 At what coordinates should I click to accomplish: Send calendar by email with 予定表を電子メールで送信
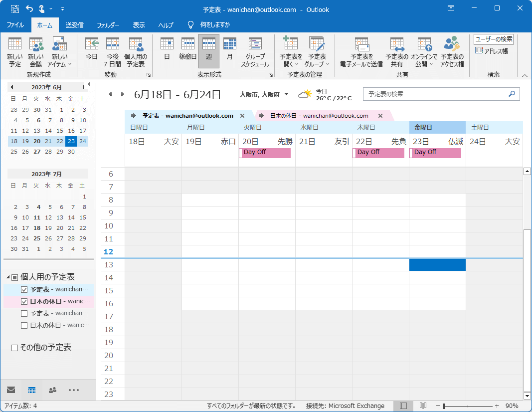pyautogui.click(x=361, y=52)
